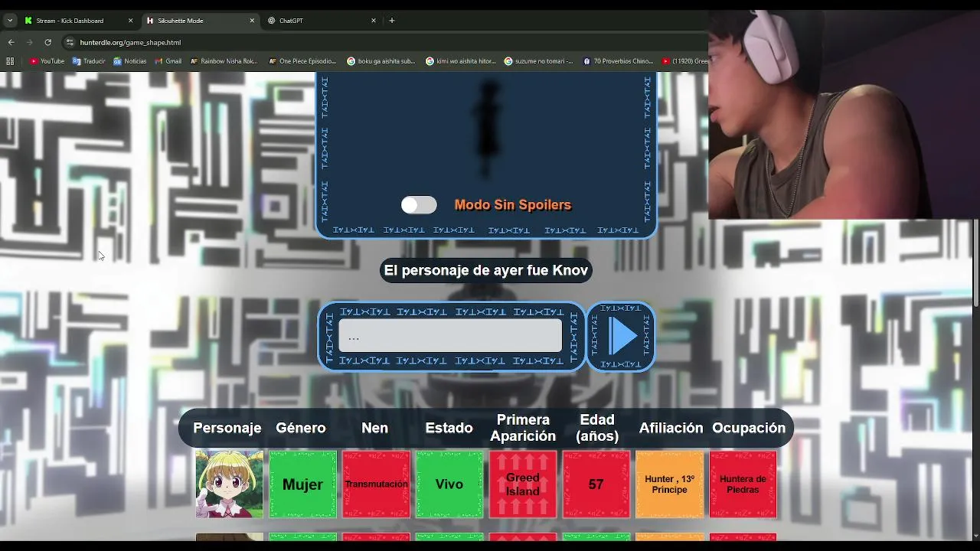Open the kimi wo aishita bookmark

click(461, 61)
